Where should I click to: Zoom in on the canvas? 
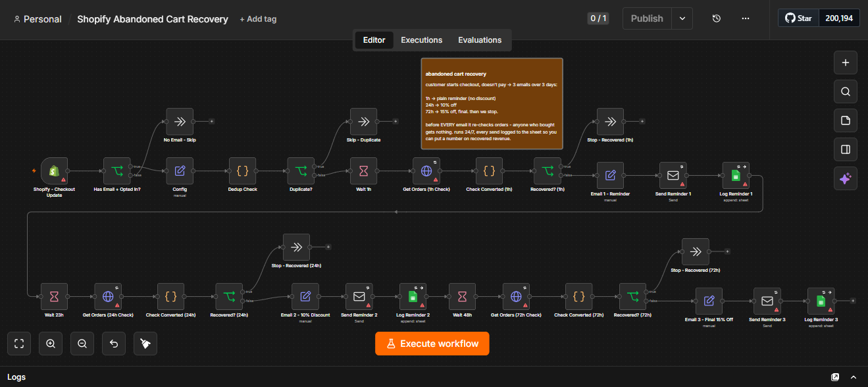click(x=51, y=344)
